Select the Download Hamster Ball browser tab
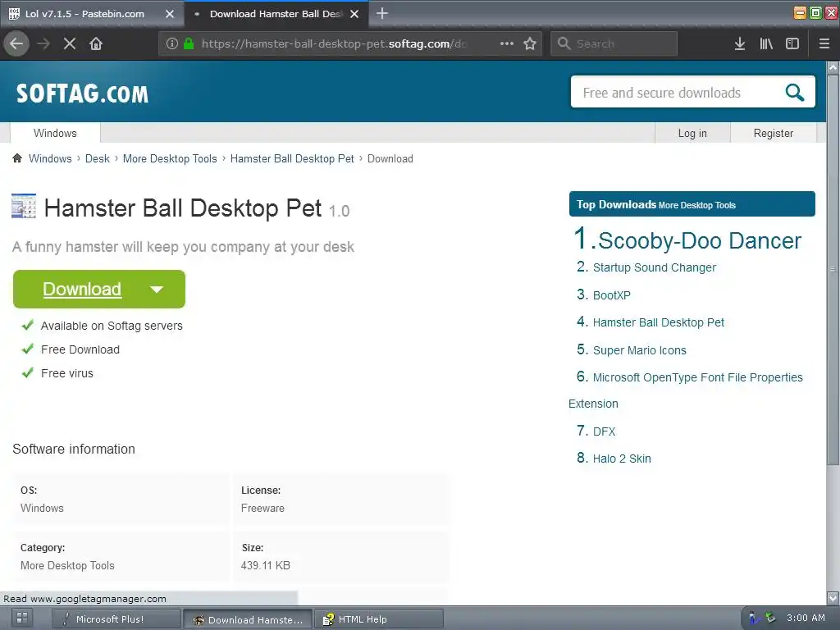 [x=276, y=14]
